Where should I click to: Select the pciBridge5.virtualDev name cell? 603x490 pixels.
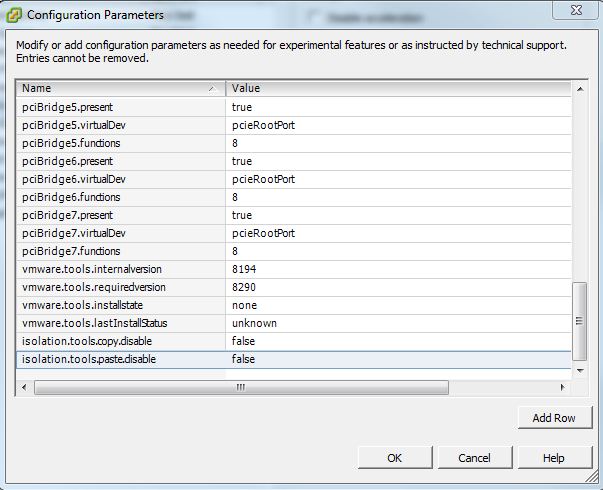121,125
